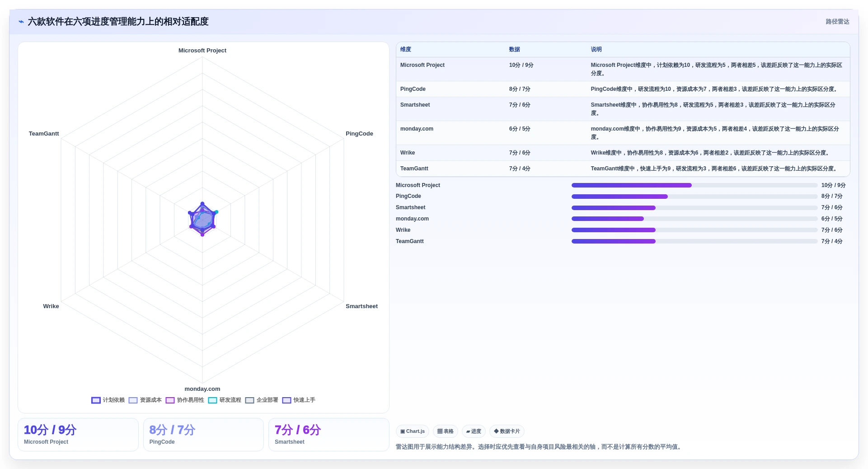Image resolution: width=868 pixels, height=469 pixels.
Task: Toggle 快速上手 legend swatch
Action: pos(286,400)
